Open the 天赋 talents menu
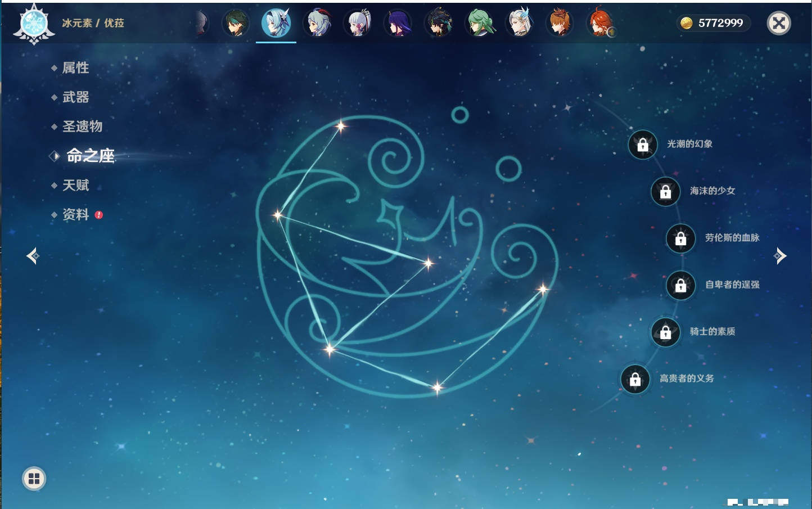This screenshot has height=509, width=812. (75, 185)
